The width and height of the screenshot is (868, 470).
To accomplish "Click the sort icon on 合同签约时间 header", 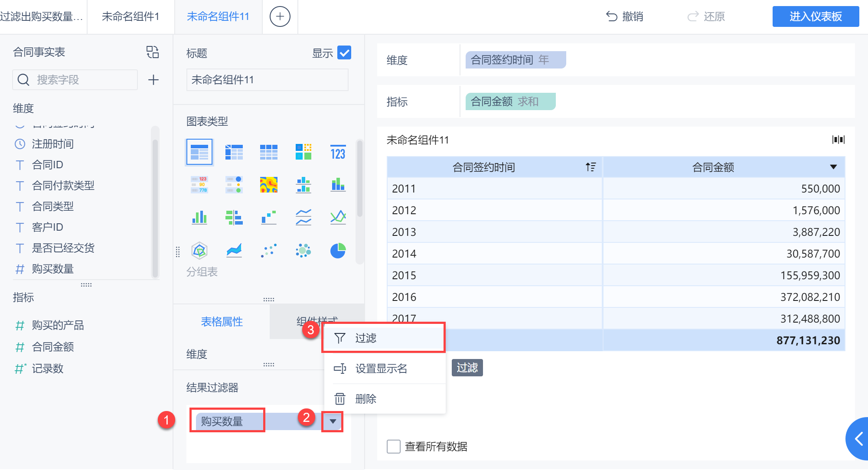I will (x=591, y=167).
